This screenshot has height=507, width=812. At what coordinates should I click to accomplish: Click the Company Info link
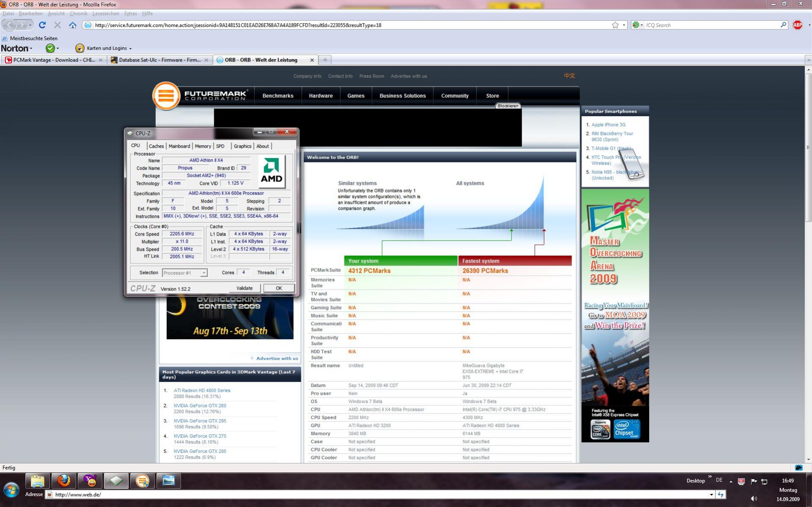click(x=307, y=77)
